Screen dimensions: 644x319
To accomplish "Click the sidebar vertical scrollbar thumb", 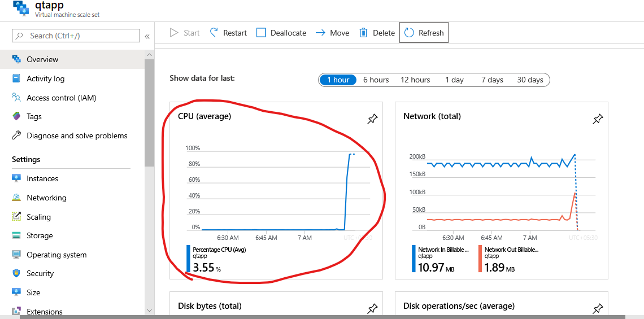I will tap(150, 113).
